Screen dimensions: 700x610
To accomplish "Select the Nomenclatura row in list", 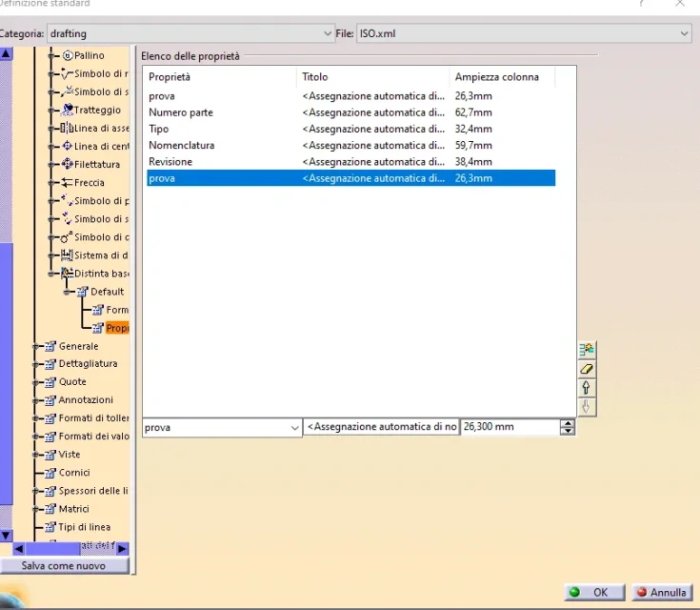I will [181, 146].
